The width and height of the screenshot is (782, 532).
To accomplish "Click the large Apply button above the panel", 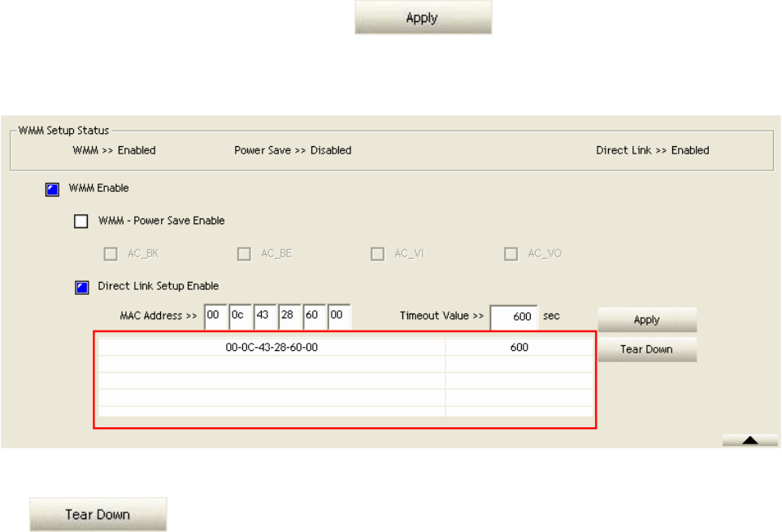I will pyautogui.click(x=423, y=17).
